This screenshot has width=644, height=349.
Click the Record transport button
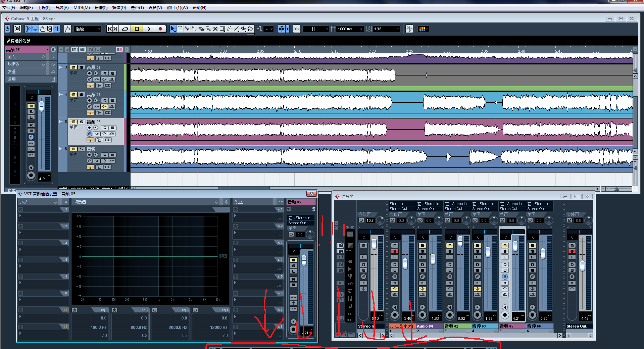(160, 29)
